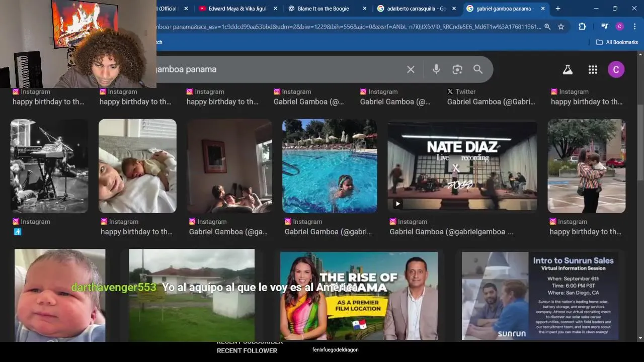Open swimming pool photo thumbnail
Image resolution: width=644 pixels, height=362 pixels.
point(330,166)
